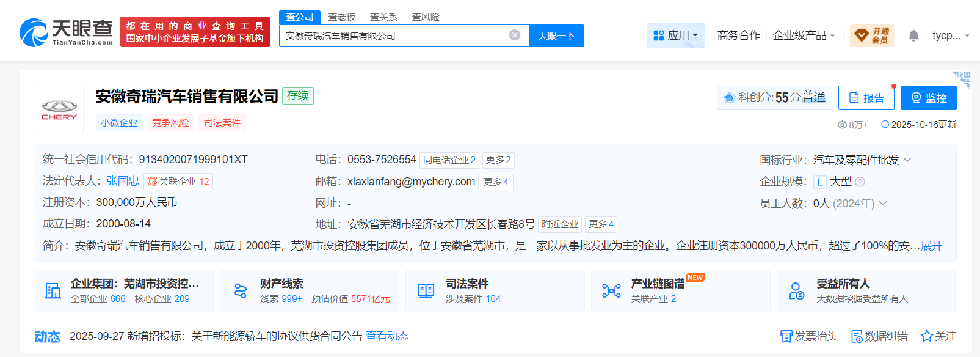This screenshot has width=980, height=357.
Task: Click 线索 999+ link
Action: (x=281, y=299)
